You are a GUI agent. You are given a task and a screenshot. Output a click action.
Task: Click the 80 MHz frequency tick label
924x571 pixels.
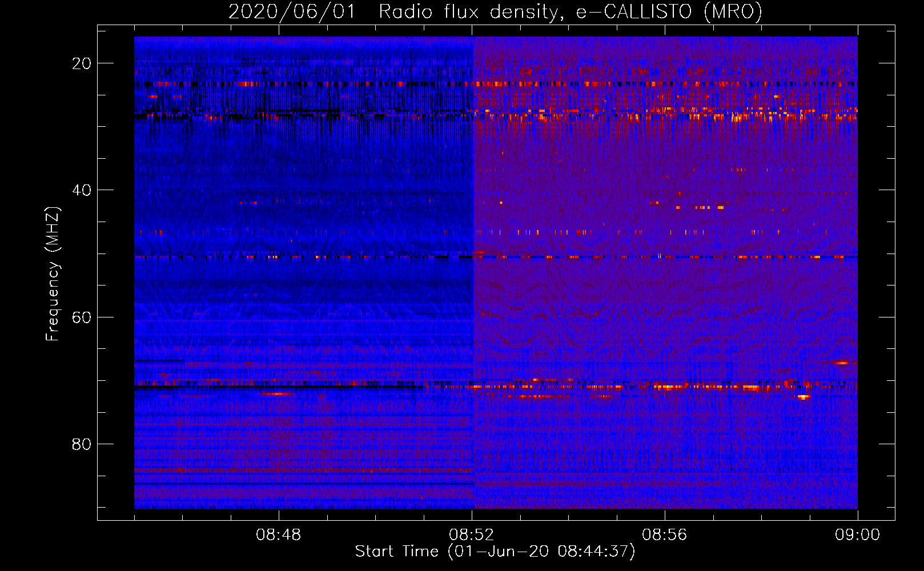point(82,444)
